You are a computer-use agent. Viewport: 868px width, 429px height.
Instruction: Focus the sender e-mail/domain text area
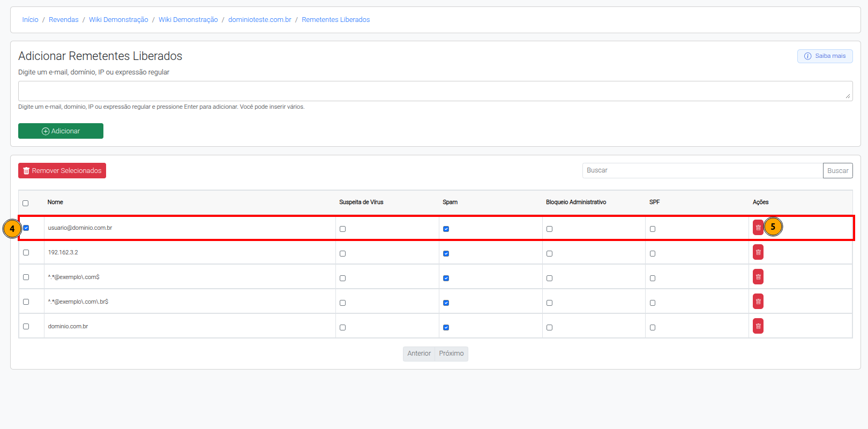[x=435, y=91]
